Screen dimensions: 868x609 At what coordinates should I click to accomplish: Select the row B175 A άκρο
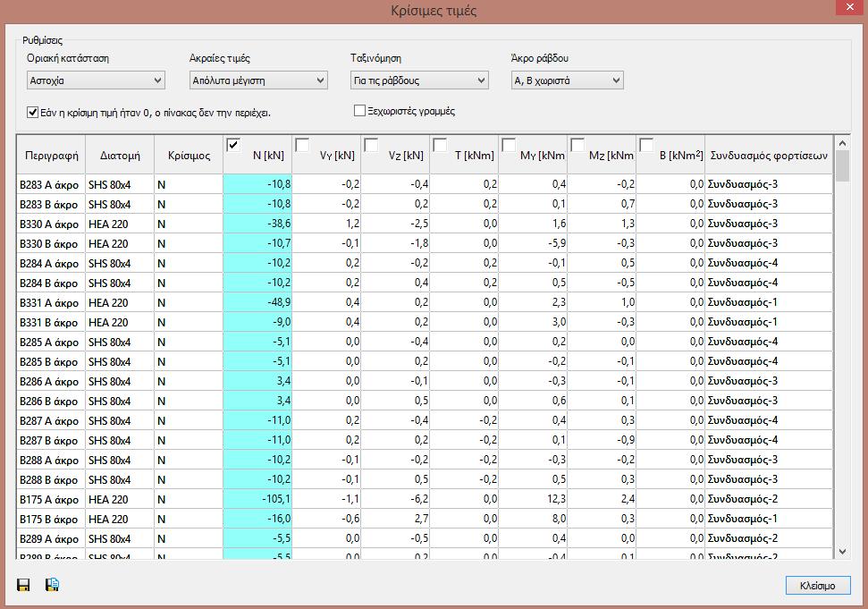pos(425,499)
